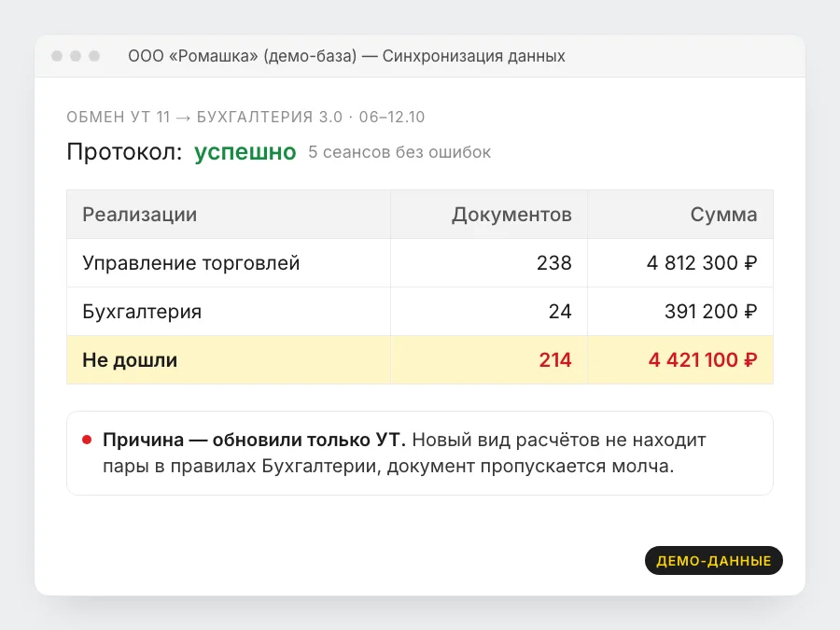Click the document count '24'
The image size is (840, 630).
(x=560, y=311)
